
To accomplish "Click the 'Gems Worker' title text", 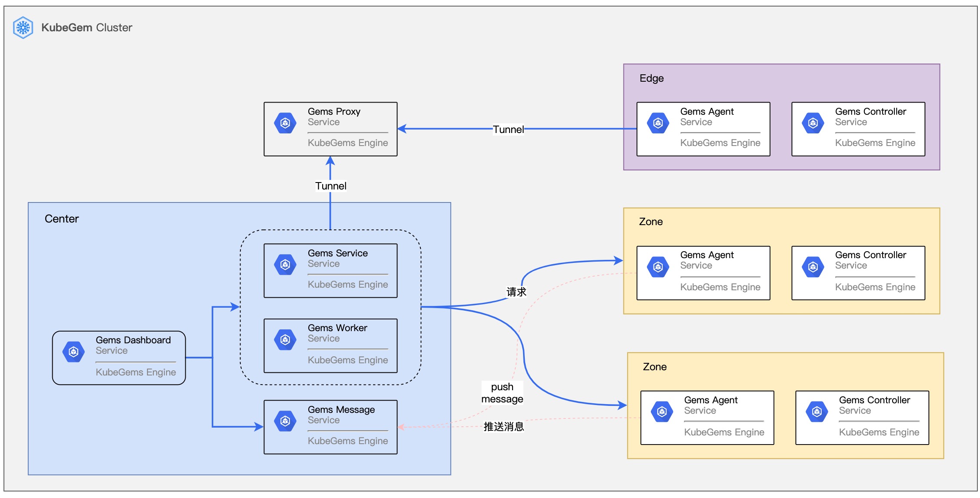I will point(337,328).
